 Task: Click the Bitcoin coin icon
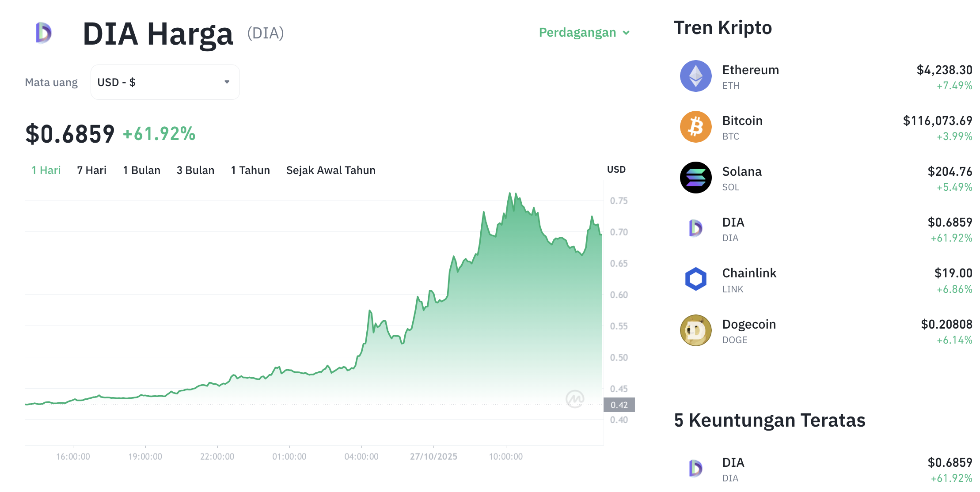click(x=695, y=127)
